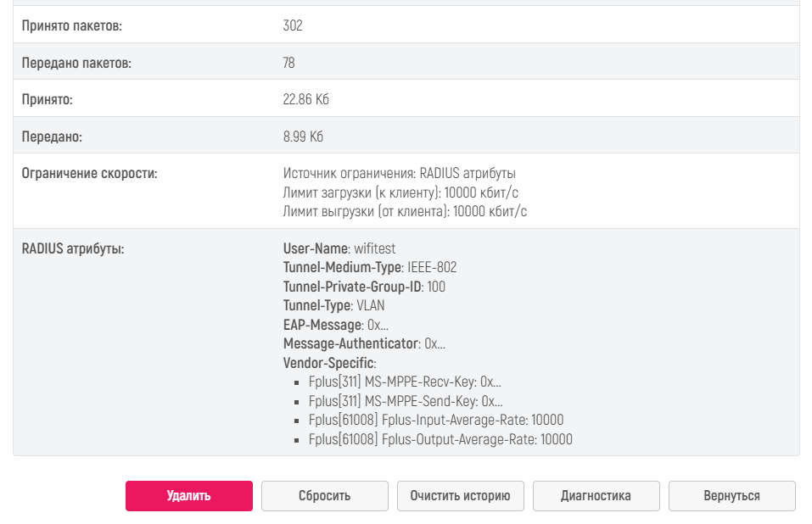
Task: Click the Tunnel-Medium-Type IEEE-802 line
Action: click(x=369, y=268)
